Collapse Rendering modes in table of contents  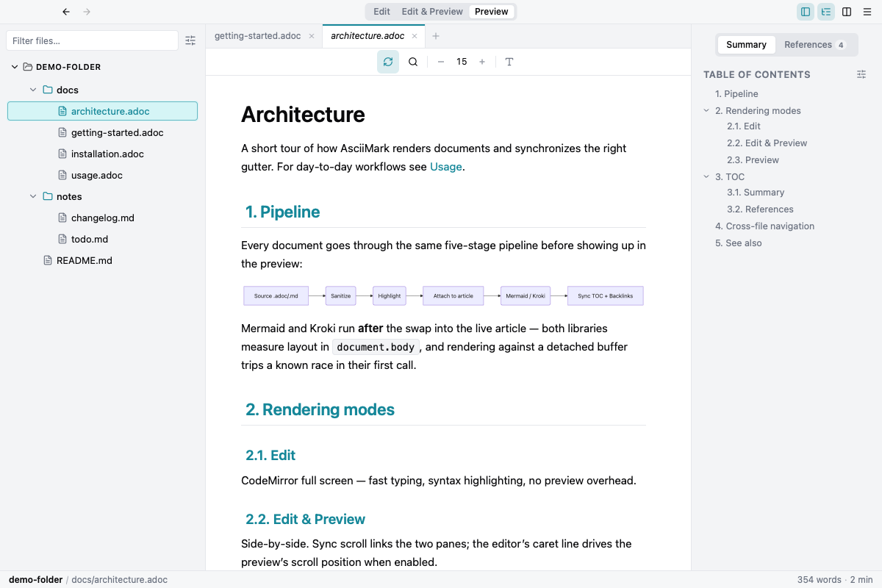[707, 111]
